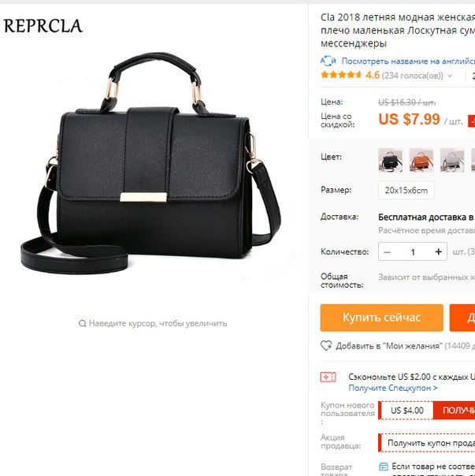The width and height of the screenshot is (475, 476).
Task: Click the magnifier icon under the product image
Action: (82, 323)
